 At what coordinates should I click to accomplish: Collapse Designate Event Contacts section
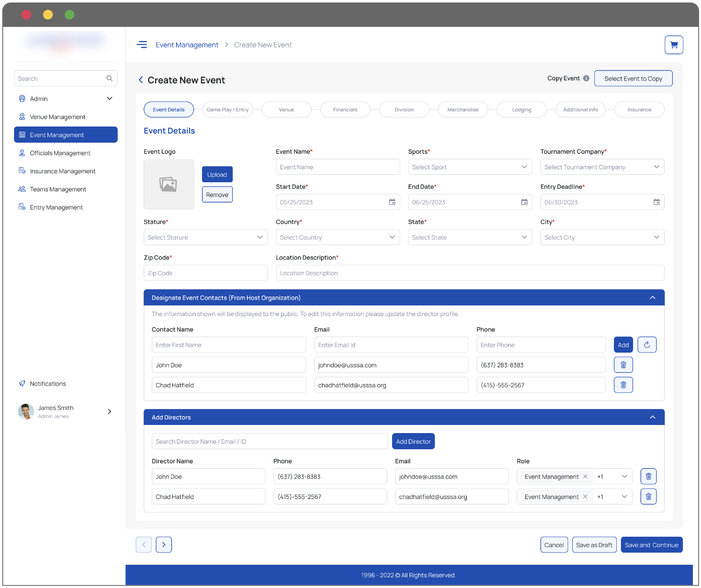[652, 298]
